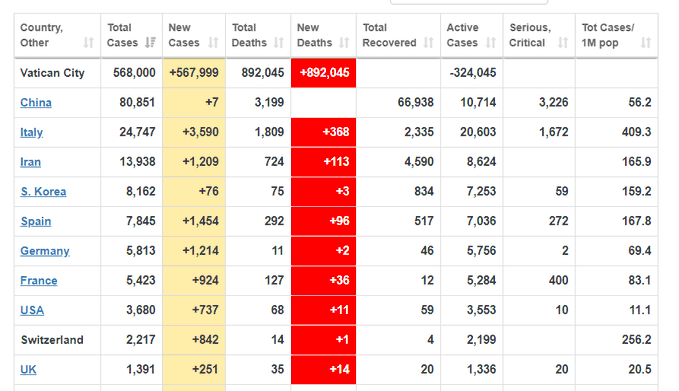This screenshot has height=391, width=679.
Task: Click sort icon beside New Deaths
Action: pyautogui.click(x=344, y=42)
